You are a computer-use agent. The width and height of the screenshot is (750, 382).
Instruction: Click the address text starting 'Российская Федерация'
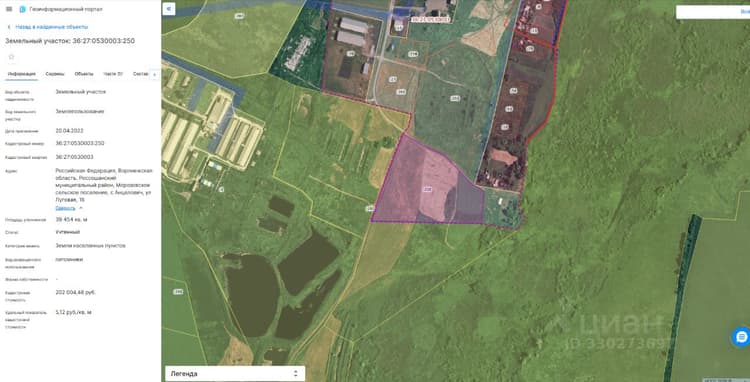[x=104, y=187]
